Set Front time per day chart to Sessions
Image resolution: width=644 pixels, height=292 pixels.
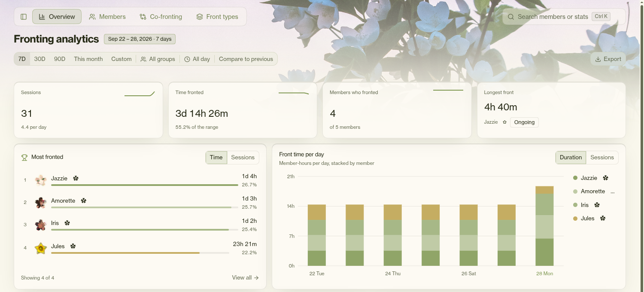click(x=602, y=158)
